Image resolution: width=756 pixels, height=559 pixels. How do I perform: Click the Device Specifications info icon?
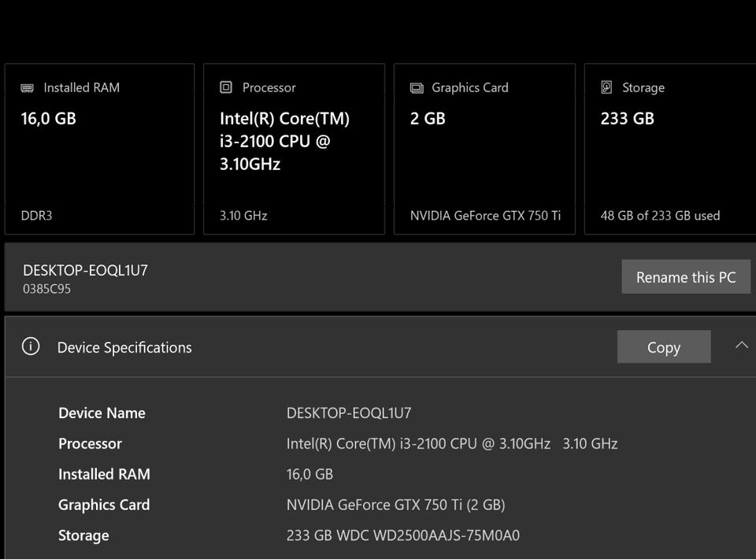click(31, 347)
